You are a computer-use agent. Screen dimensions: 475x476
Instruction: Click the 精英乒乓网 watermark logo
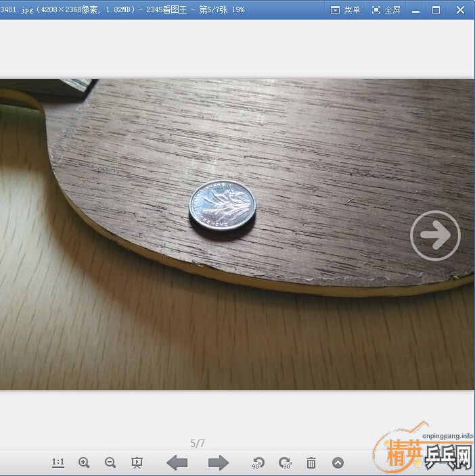[428, 454]
